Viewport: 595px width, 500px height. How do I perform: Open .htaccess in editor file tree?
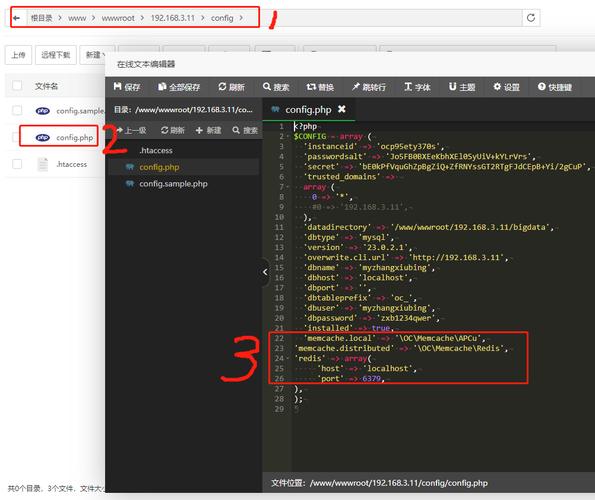[156, 151]
